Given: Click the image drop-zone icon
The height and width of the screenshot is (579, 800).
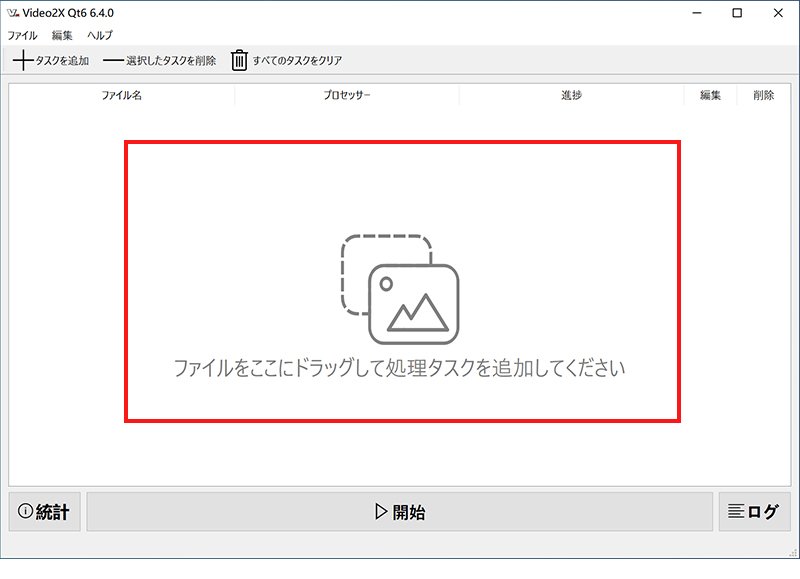Looking at the screenshot, I should [x=400, y=289].
